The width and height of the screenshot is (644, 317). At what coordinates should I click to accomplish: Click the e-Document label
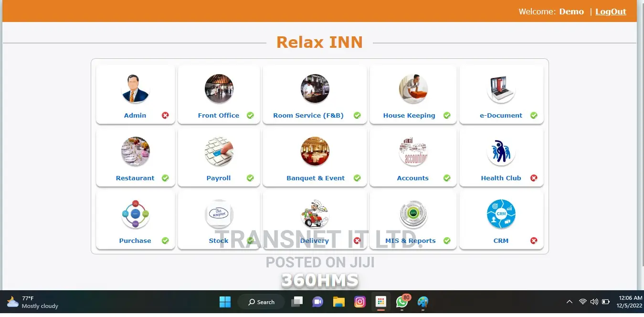pyautogui.click(x=501, y=115)
